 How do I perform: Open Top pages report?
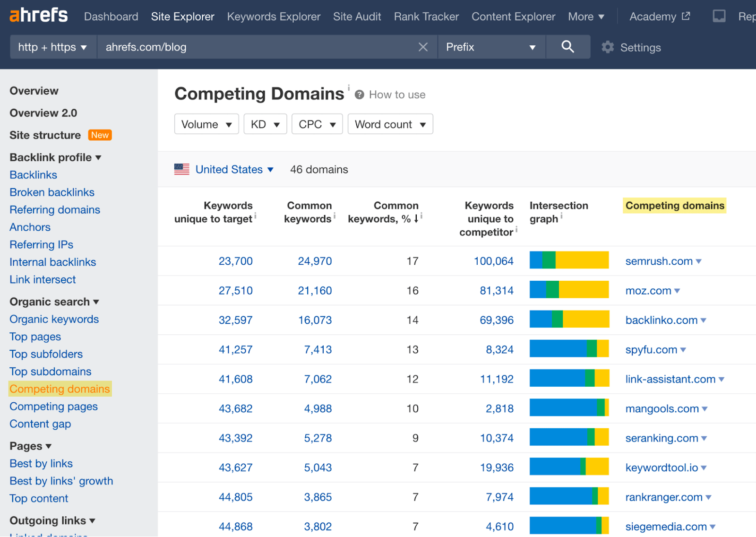[x=35, y=337]
